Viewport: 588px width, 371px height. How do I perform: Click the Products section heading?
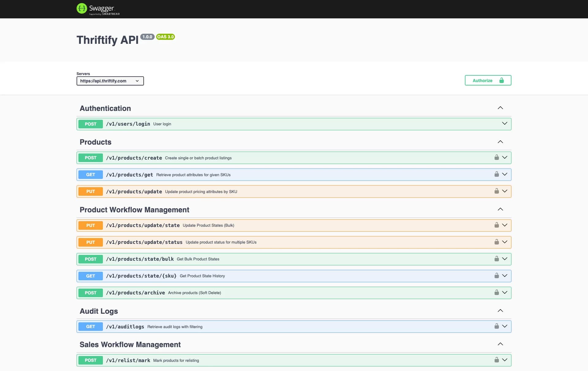[96, 142]
